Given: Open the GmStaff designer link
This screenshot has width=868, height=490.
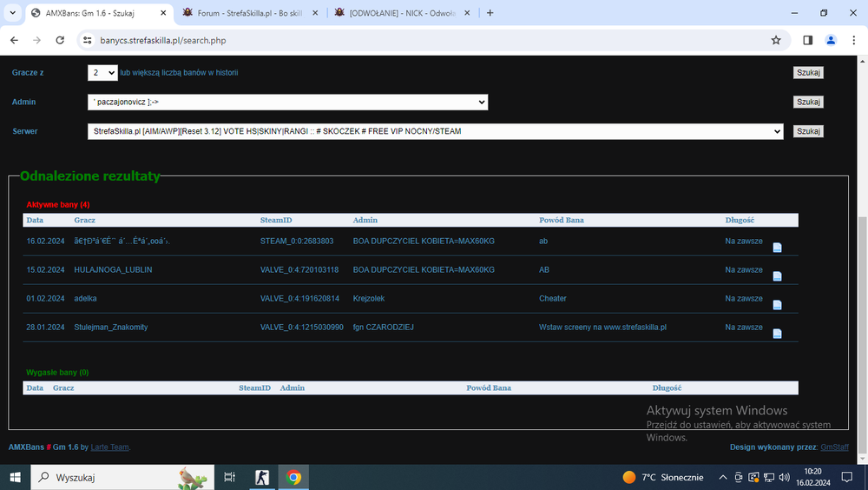Looking at the screenshot, I should coord(834,447).
